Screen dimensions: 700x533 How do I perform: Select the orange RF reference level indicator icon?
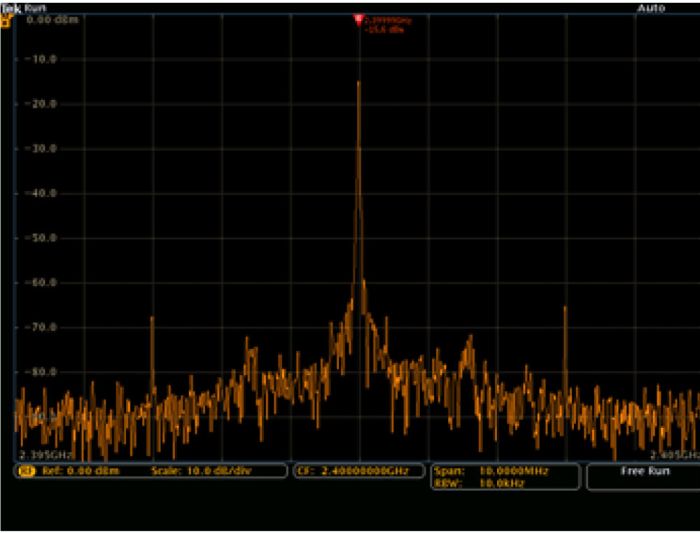5,21
